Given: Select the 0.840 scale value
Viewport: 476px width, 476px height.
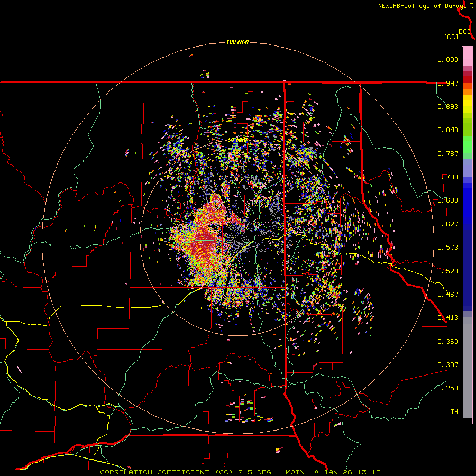Looking at the screenshot, I should (448, 130).
